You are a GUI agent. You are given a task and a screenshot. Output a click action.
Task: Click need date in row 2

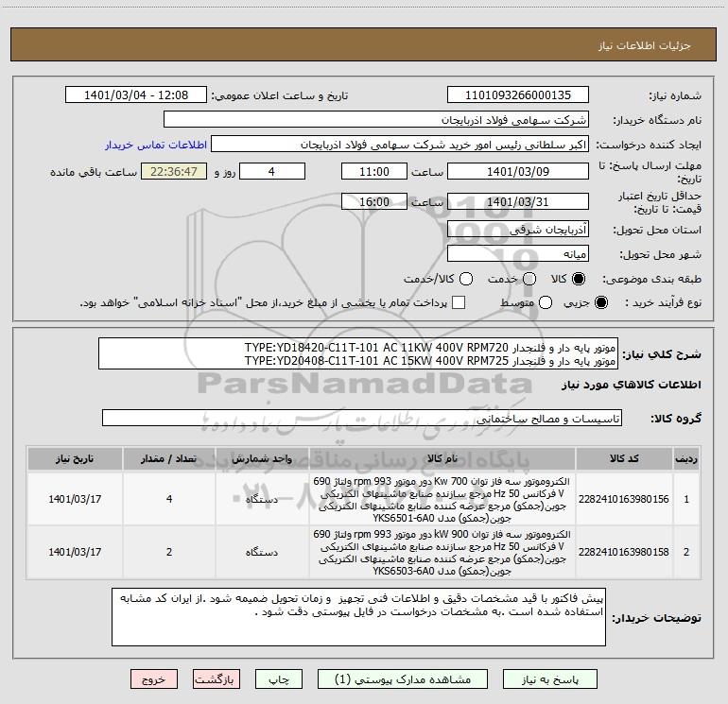tap(75, 552)
